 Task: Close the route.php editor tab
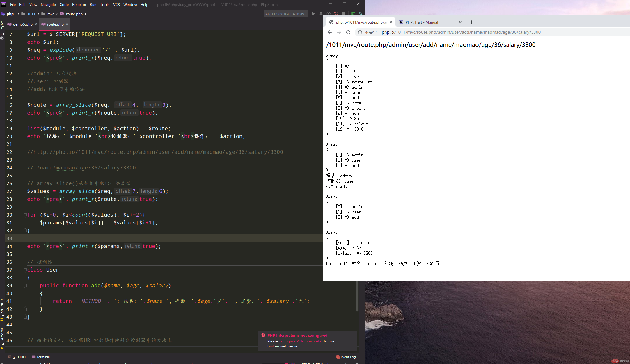pos(67,24)
